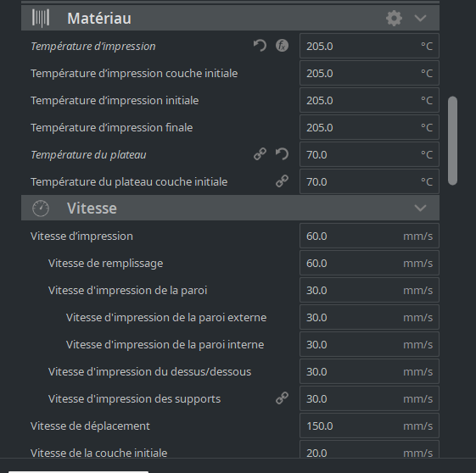This screenshot has height=473, width=476.
Task: Click the Vitesse speedometer icon
Action: [41, 209]
